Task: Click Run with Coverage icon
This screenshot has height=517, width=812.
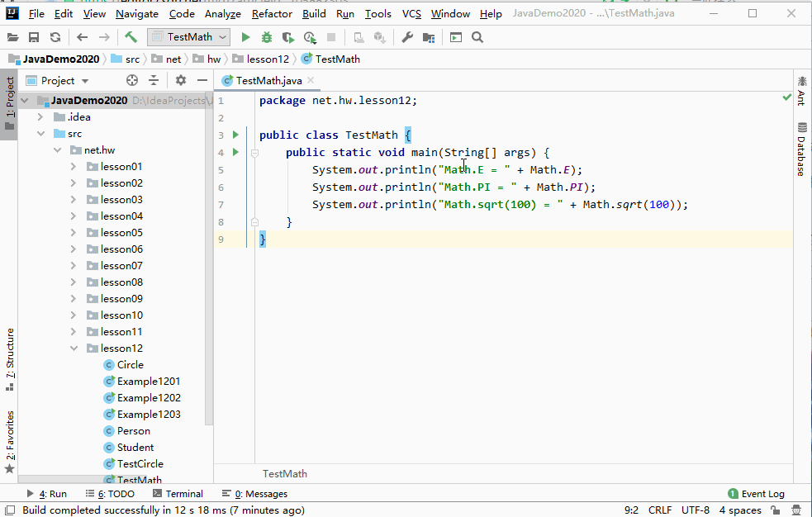Action: (288, 37)
